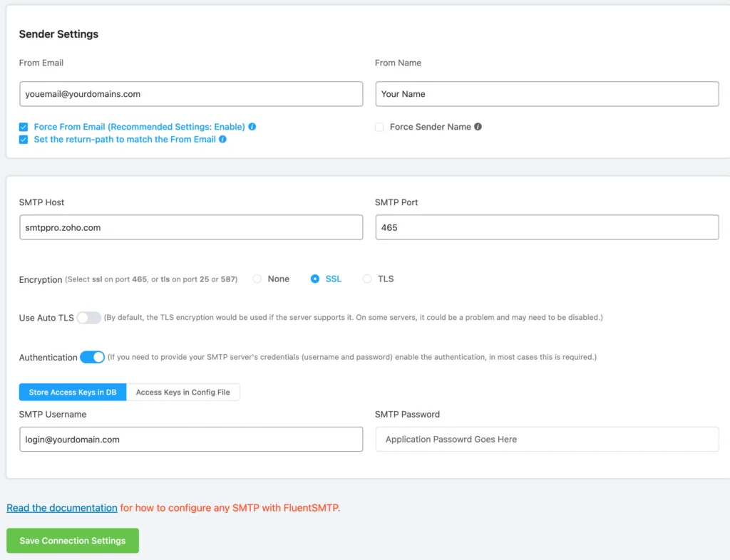Click the SMTP Password input field
The height and width of the screenshot is (560, 730).
pos(547,439)
